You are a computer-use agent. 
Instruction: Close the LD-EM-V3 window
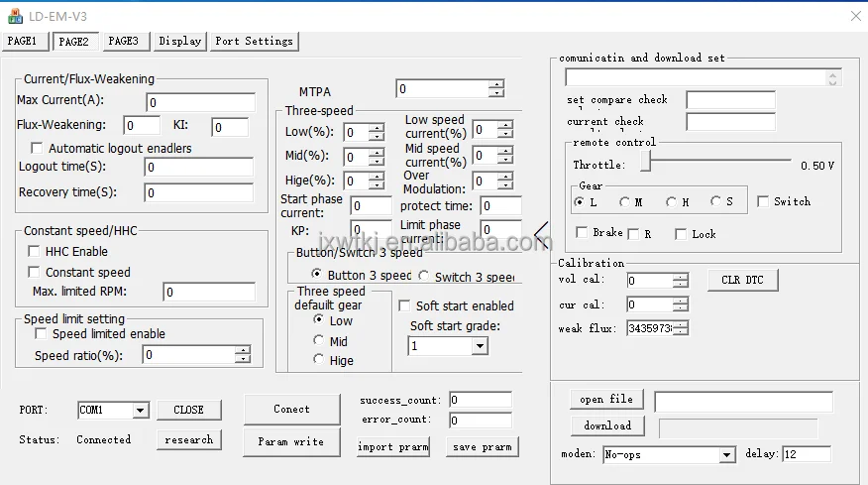tap(856, 16)
